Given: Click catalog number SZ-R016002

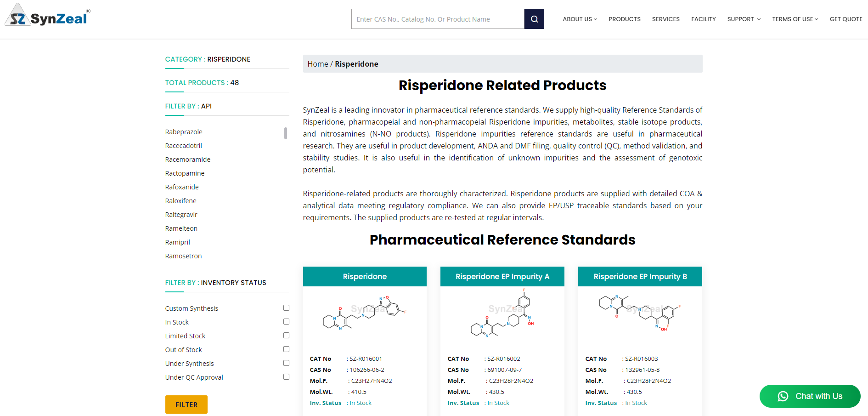Looking at the screenshot, I should point(503,359).
